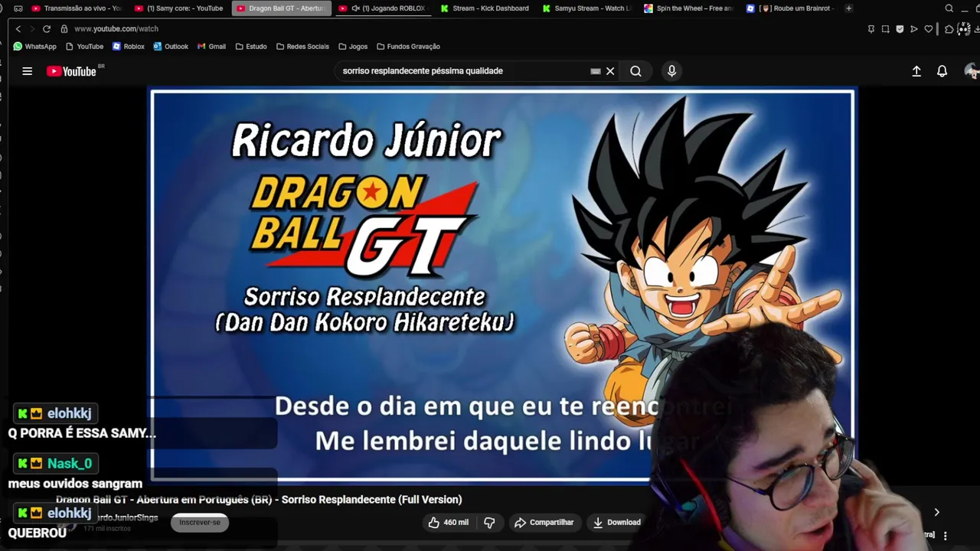
Task: Open the workspaces icon left of the tabs
Action: (18, 8)
